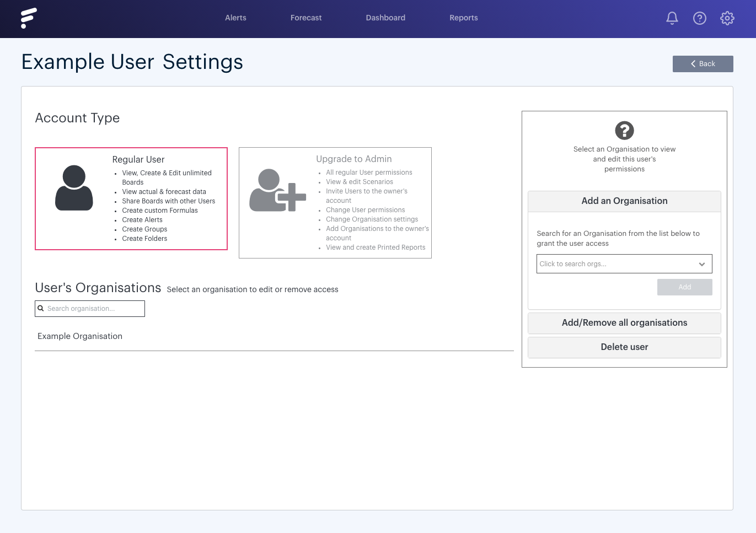Viewport: 756px width, 533px height.
Task: Select the Upgrade to Admin card
Action: pos(335,203)
